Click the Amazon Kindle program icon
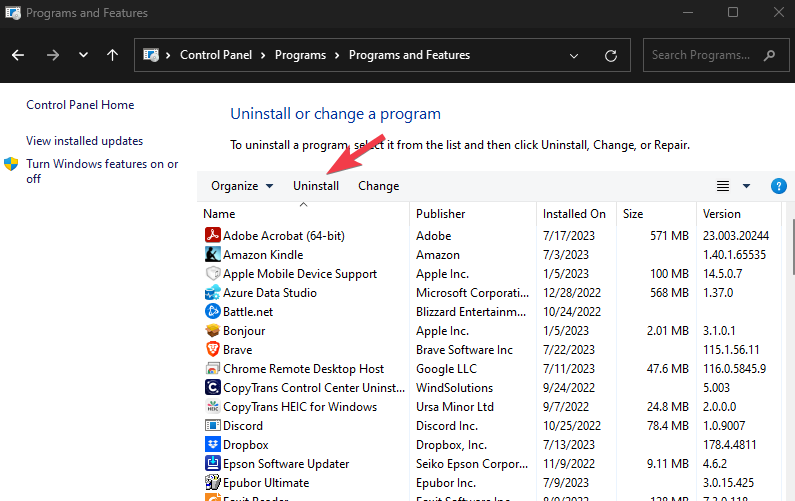Image resolution: width=795 pixels, height=501 pixels. [212, 254]
